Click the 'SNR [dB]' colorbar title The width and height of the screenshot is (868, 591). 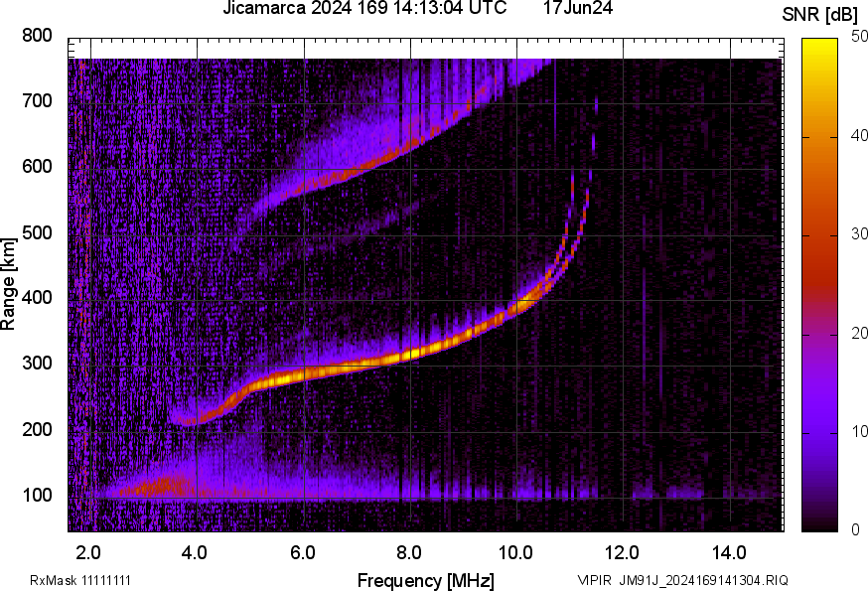pyautogui.click(x=819, y=15)
